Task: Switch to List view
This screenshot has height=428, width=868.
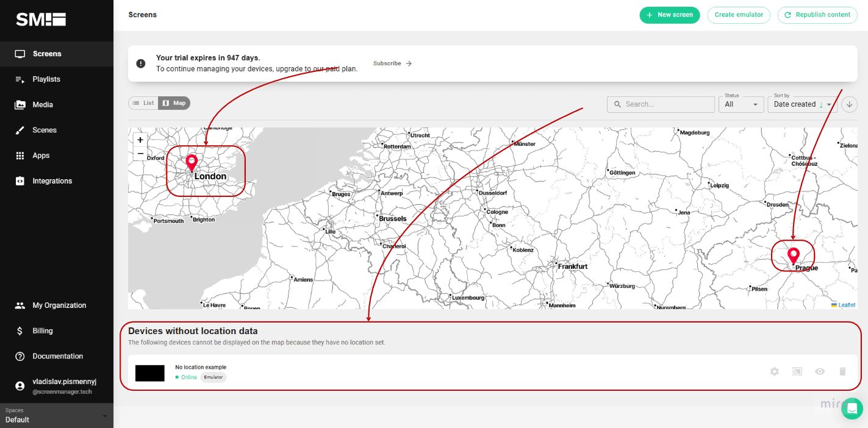Action: pyautogui.click(x=143, y=102)
